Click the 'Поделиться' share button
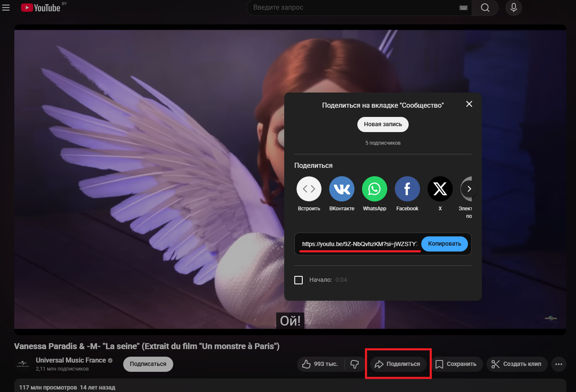Viewport: 576px width, 392px height. tap(397, 364)
